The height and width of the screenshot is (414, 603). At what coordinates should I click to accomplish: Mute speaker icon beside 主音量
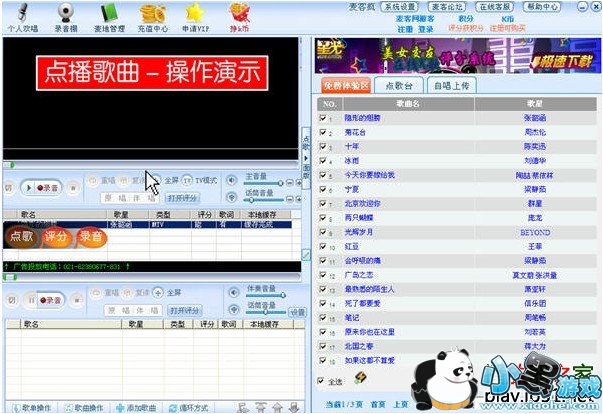(x=231, y=180)
